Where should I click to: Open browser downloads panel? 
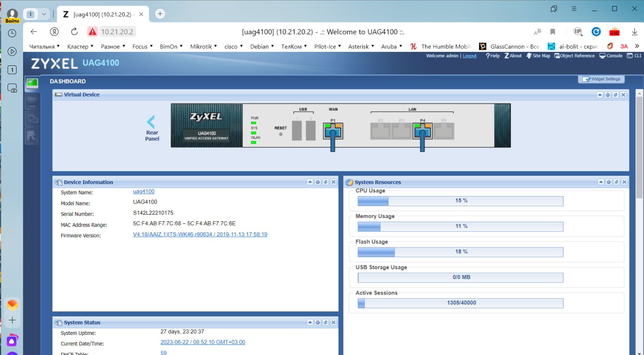pyautogui.click(x=634, y=32)
